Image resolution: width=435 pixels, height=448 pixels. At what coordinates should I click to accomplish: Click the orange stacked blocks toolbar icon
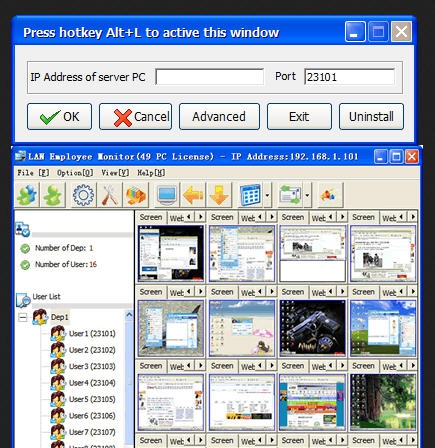pyautogui.click(x=135, y=195)
